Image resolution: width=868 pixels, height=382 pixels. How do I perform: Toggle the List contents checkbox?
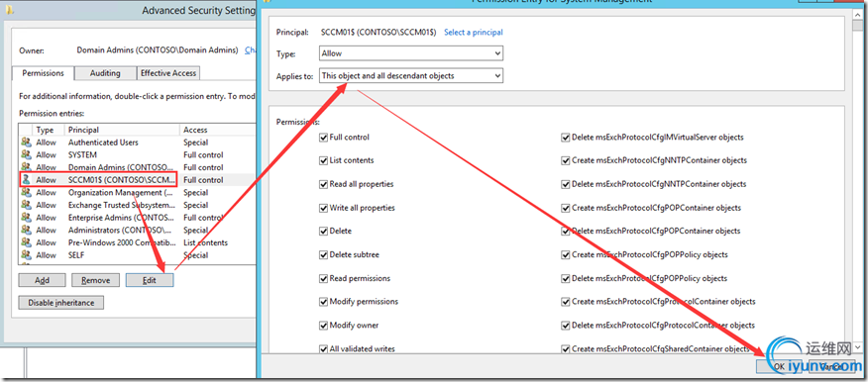(x=323, y=161)
